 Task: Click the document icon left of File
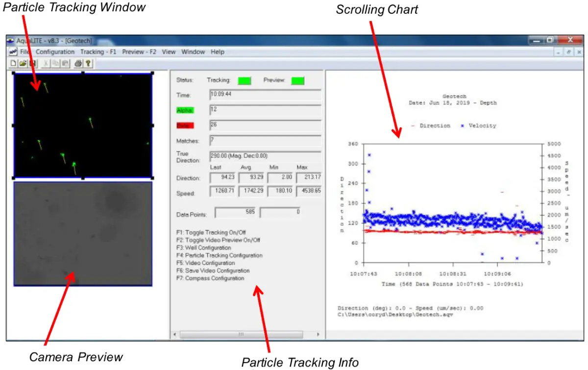(12, 52)
